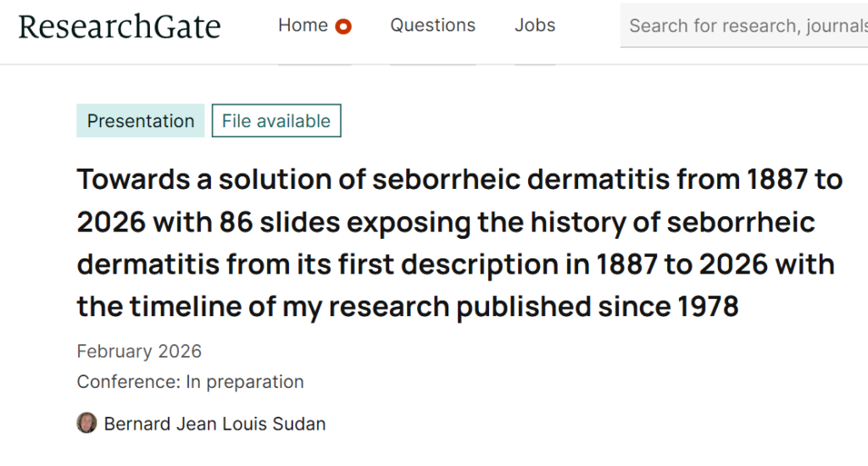This screenshot has height=466, width=868.
Task: Open Bernard Sudan's profile avatar
Action: coord(86,423)
